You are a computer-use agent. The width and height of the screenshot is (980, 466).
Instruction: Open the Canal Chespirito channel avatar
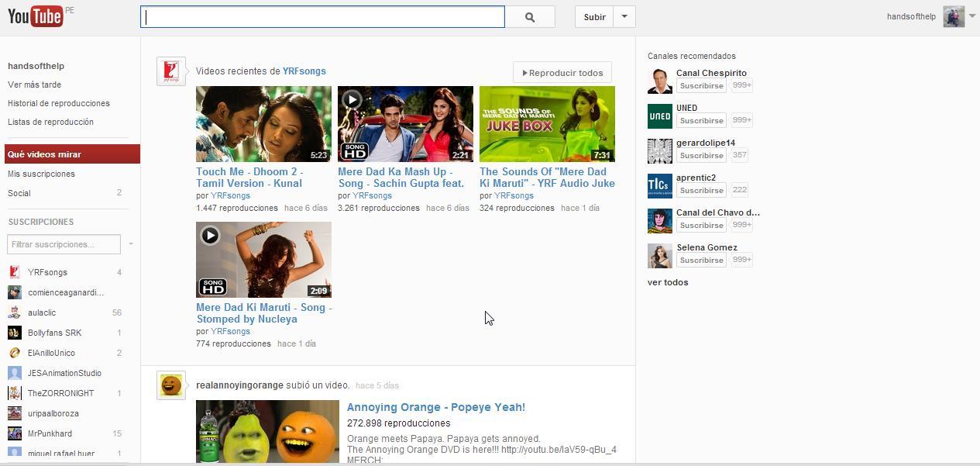pos(660,81)
